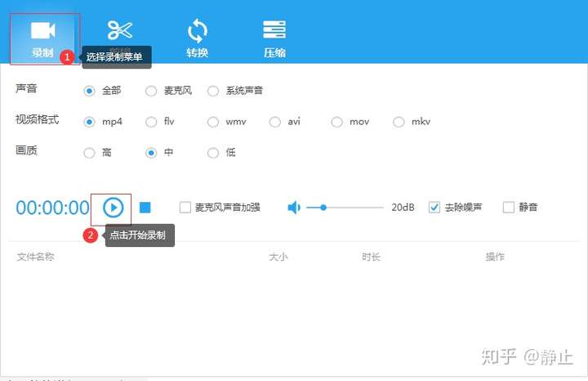Open the 压缩 (compress) tab

[274, 39]
